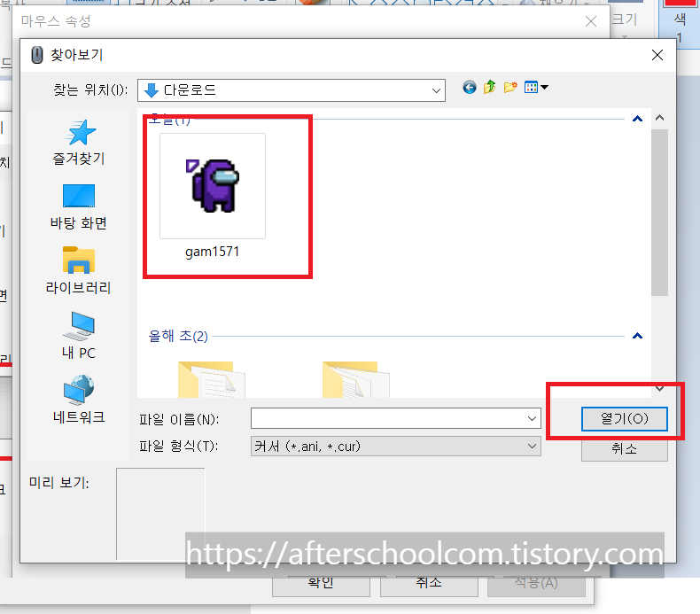Click the 올해 초(2) group header
This screenshot has width=700, height=614.
tap(178, 336)
